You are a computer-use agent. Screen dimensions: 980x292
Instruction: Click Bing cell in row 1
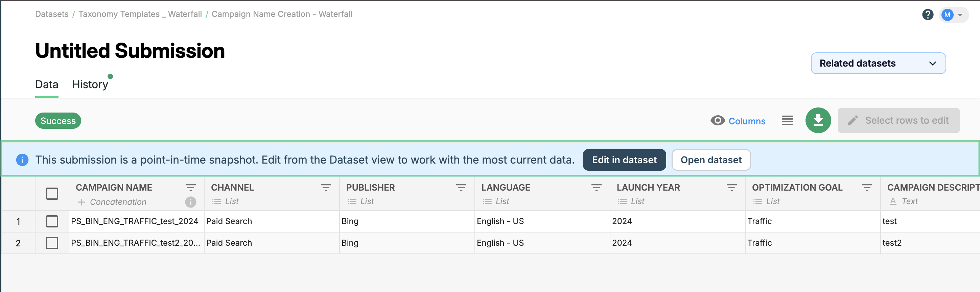407,221
